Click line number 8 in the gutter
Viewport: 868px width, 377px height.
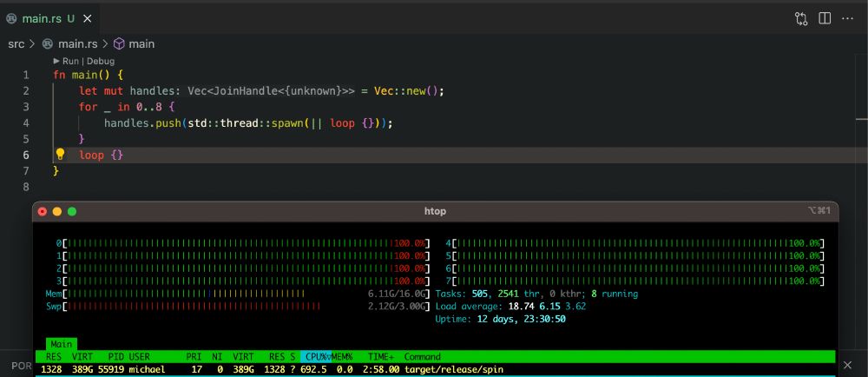[x=26, y=187]
